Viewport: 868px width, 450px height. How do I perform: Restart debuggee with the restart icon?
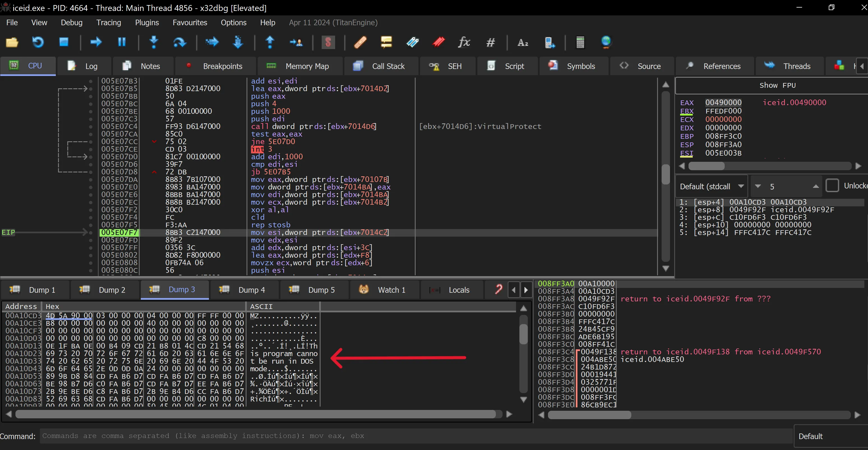click(38, 42)
